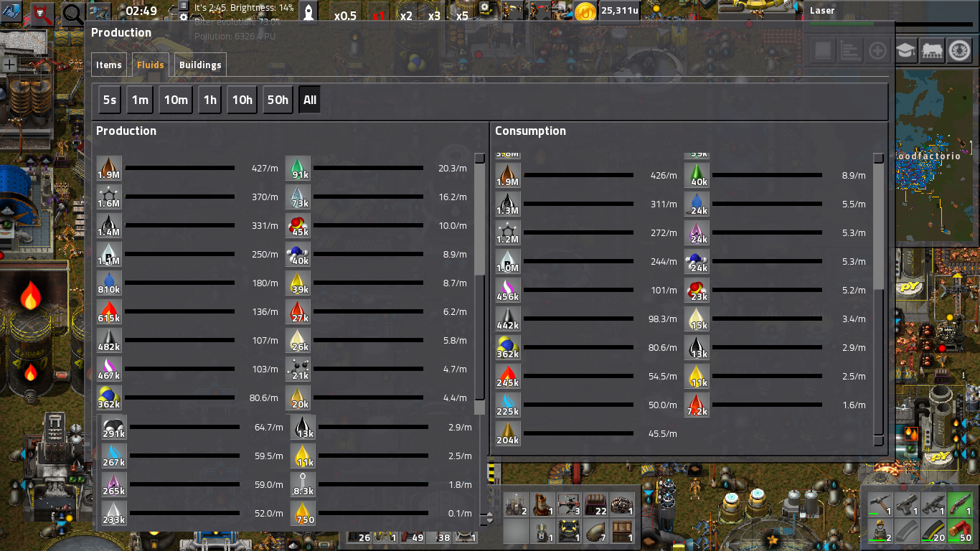Click the 225k cyan fluid in Consumption
This screenshot has width=980, height=551.
tap(508, 405)
